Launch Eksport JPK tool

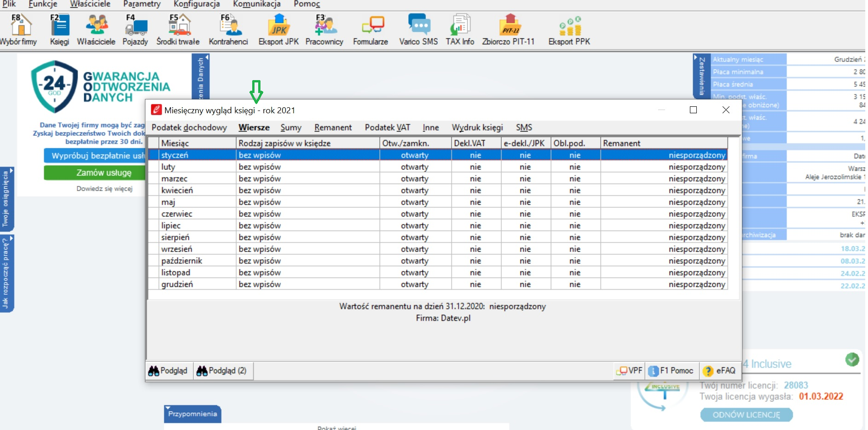278,29
